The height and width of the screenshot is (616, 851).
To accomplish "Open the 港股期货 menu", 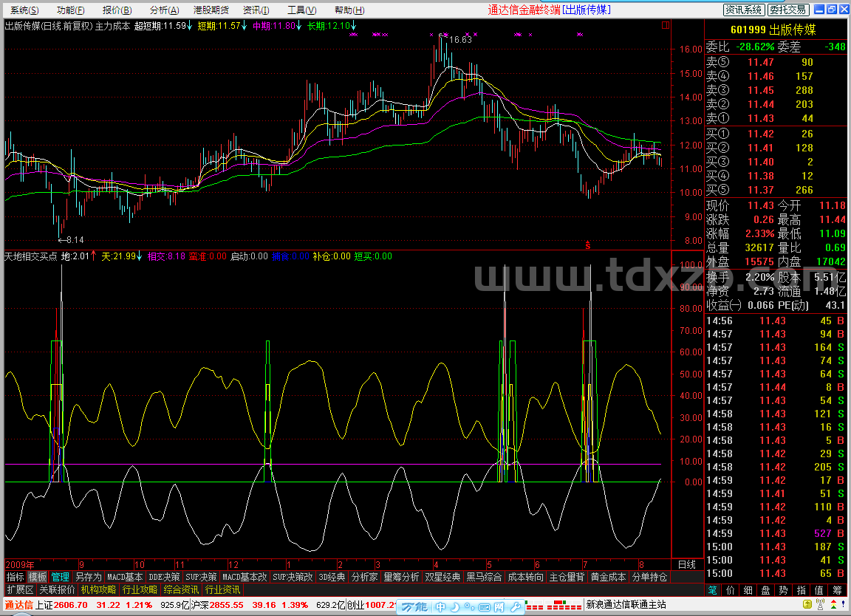I will (211, 10).
